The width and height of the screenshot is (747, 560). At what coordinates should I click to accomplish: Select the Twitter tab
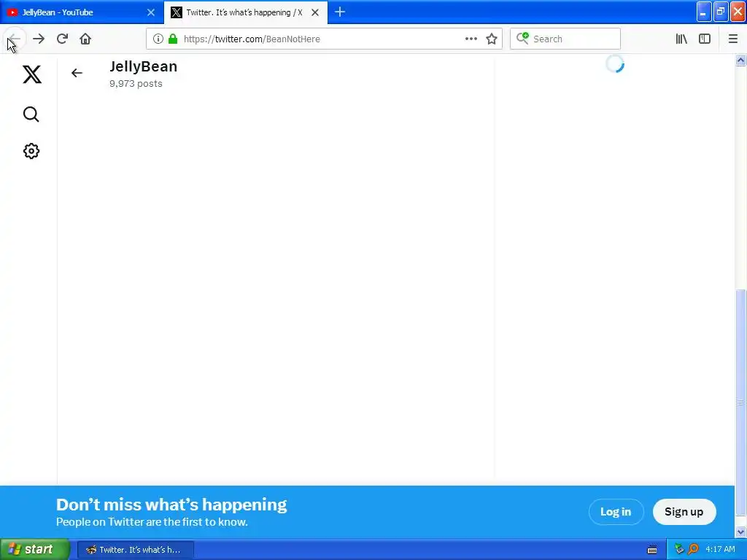tap(245, 12)
